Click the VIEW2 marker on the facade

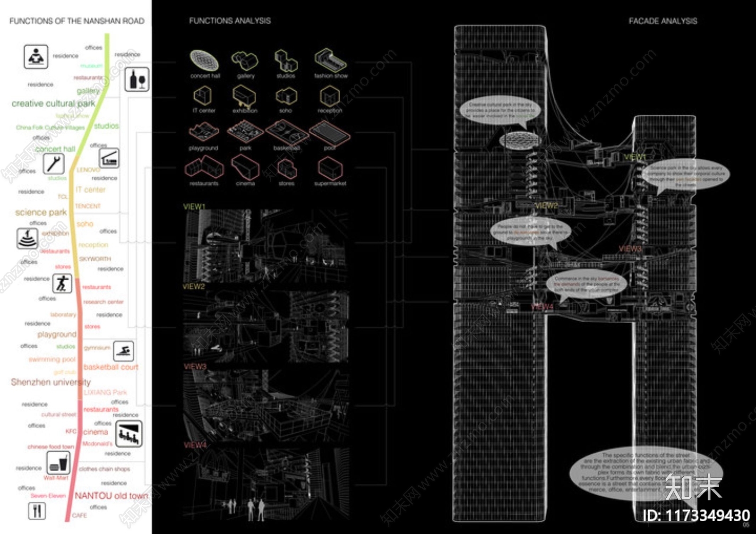pos(547,206)
